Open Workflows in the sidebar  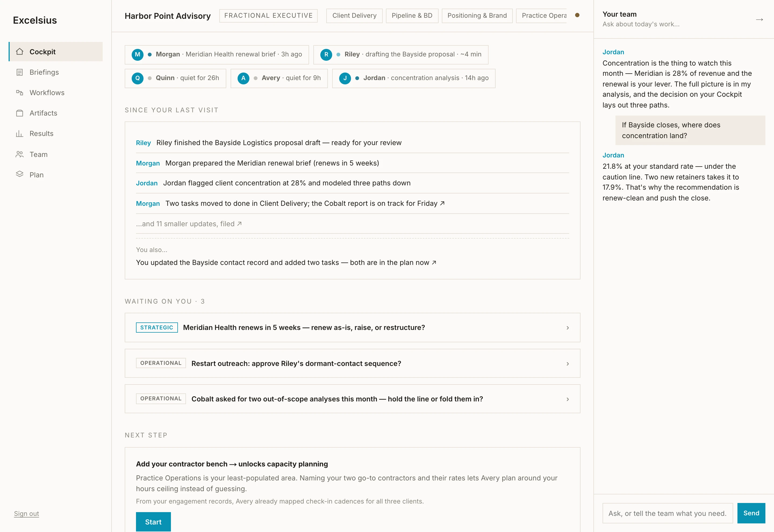[56, 93]
